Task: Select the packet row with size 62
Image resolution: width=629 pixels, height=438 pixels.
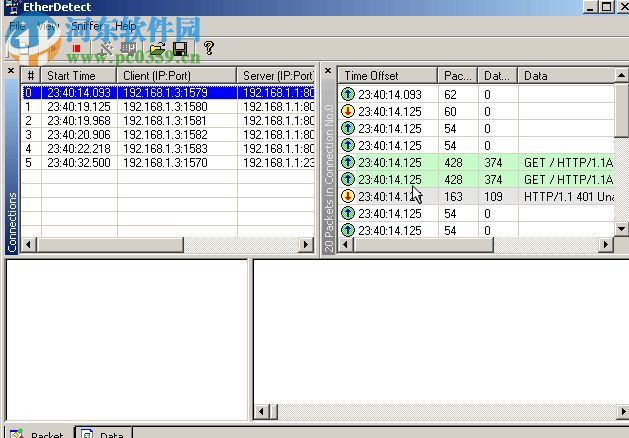Action: (x=477, y=95)
